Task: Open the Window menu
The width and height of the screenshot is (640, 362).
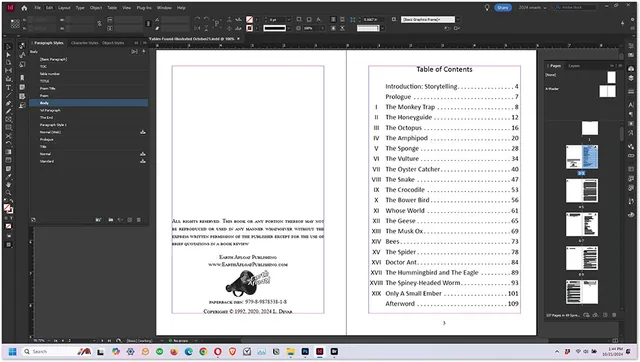Action: (x=164, y=8)
